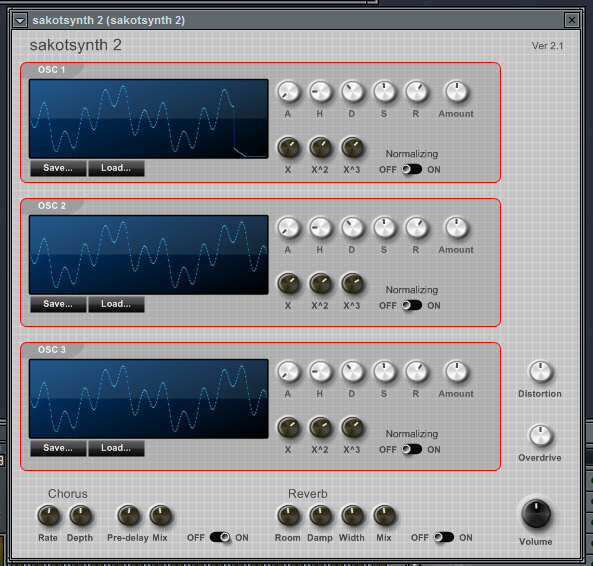Click the OSC 2 X^3 knob
593x566 pixels.
352,284
